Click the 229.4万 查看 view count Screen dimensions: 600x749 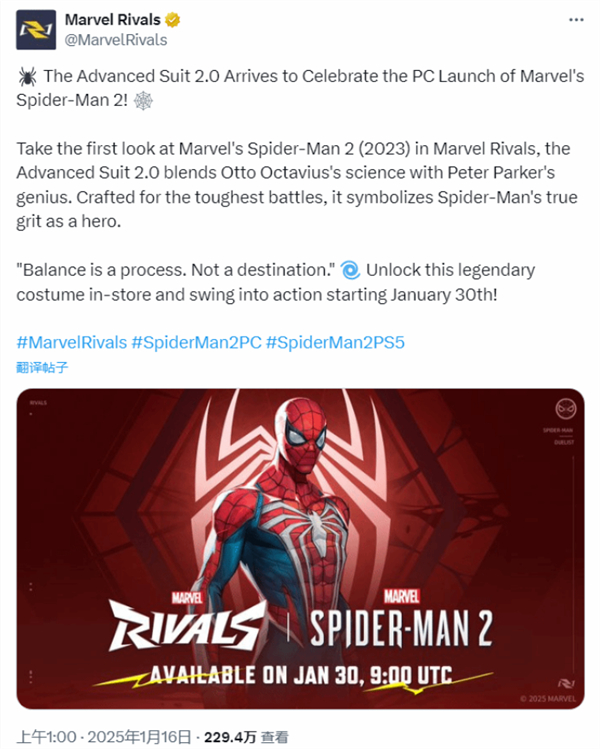click(246, 737)
